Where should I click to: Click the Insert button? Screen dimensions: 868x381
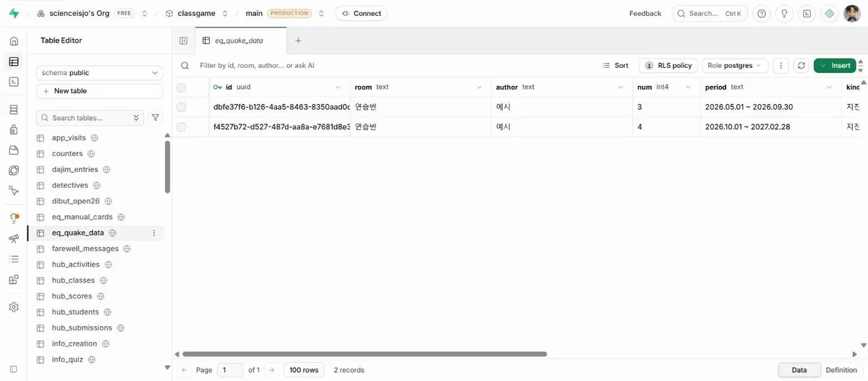pos(835,65)
